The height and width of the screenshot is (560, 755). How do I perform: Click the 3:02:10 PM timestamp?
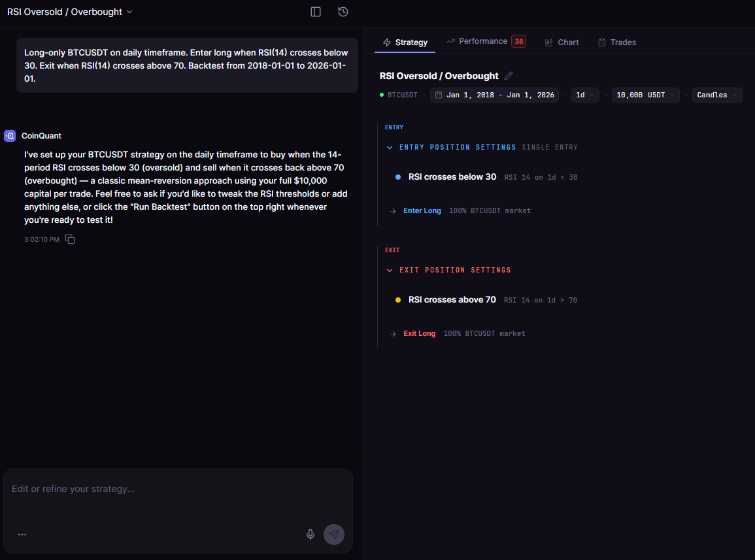click(42, 239)
